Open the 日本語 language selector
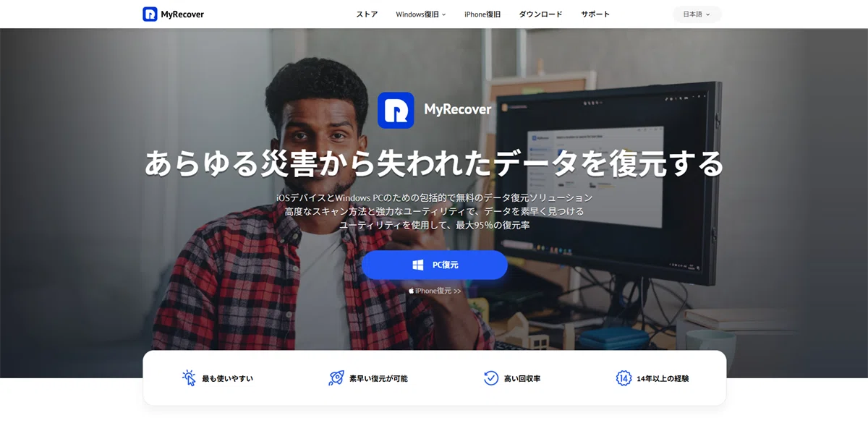 coord(697,14)
